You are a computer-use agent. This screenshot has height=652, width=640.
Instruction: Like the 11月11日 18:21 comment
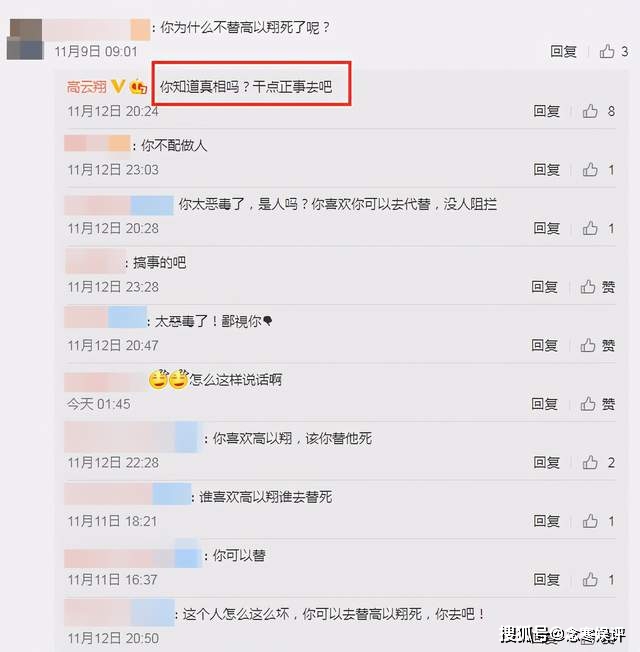pyautogui.click(x=590, y=521)
